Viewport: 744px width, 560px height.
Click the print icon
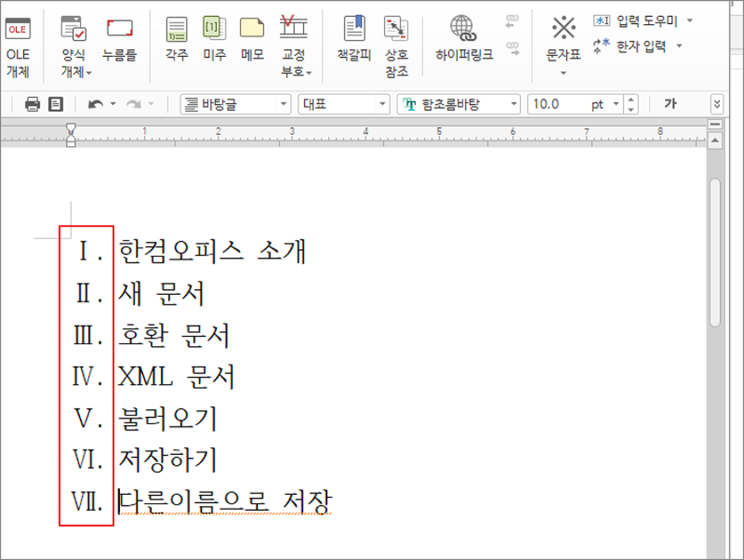(33, 104)
